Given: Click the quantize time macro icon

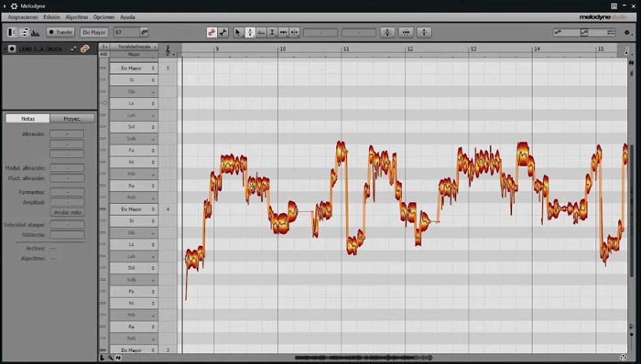Looking at the screenshot, I should 406,32.
